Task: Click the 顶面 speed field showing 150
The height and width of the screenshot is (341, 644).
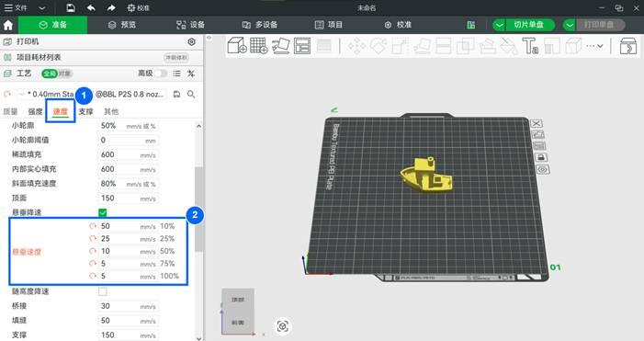Action: tap(128, 198)
